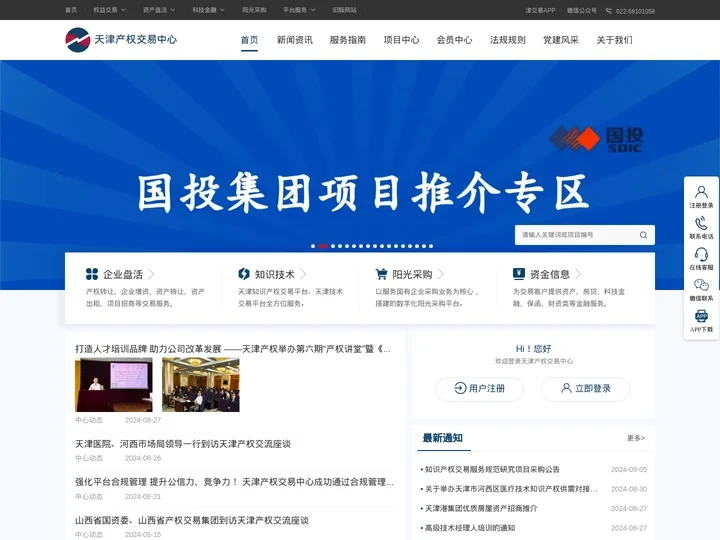The image size is (720, 540).
Task: Open the 法规规则 navigation item
Action: [507, 40]
